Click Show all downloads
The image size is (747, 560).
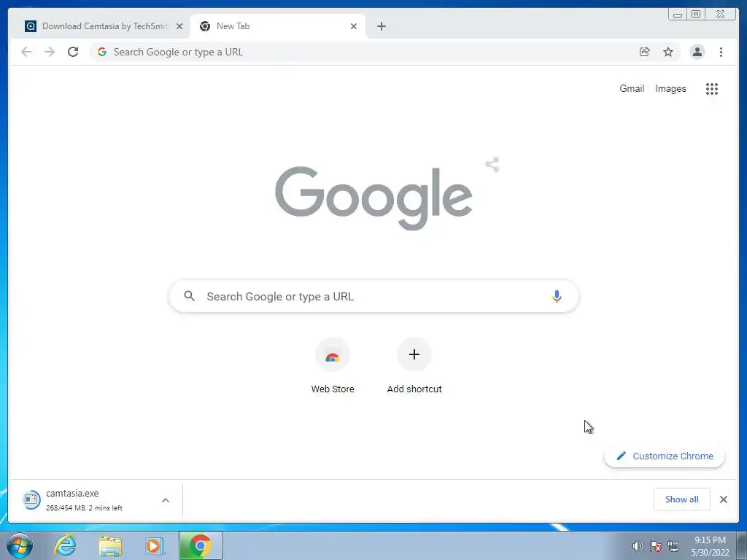coord(682,499)
